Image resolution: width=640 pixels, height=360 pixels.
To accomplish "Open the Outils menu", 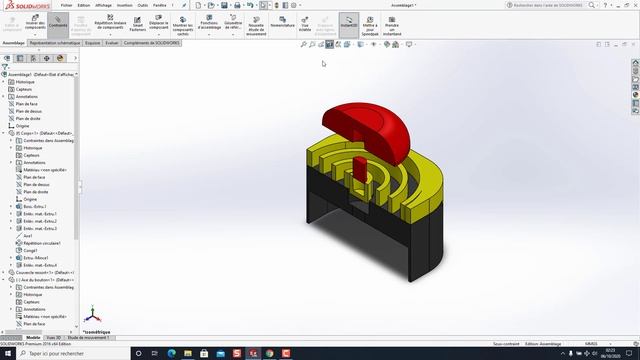I will tap(143, 5).
